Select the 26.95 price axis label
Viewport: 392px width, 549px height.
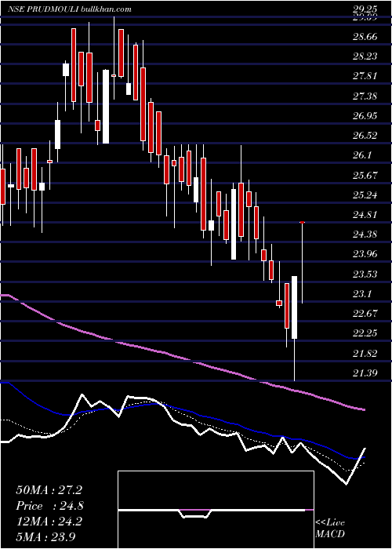(x=365, y=115)
